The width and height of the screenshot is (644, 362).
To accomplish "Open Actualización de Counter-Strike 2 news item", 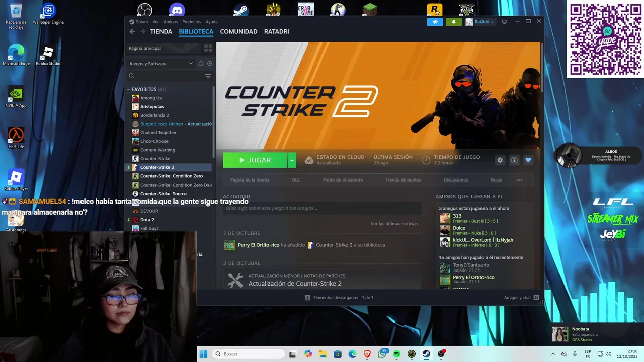I will (x=295, y=284).
